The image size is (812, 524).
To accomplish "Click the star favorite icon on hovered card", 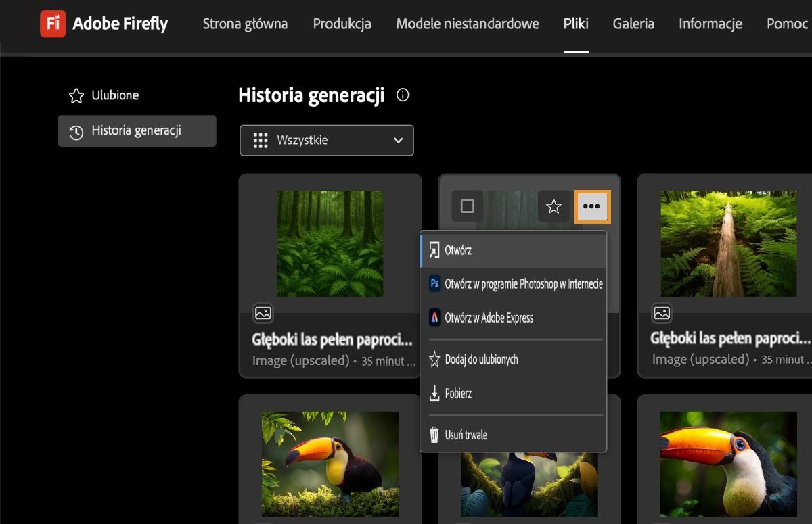I will [x=554, y=206].
